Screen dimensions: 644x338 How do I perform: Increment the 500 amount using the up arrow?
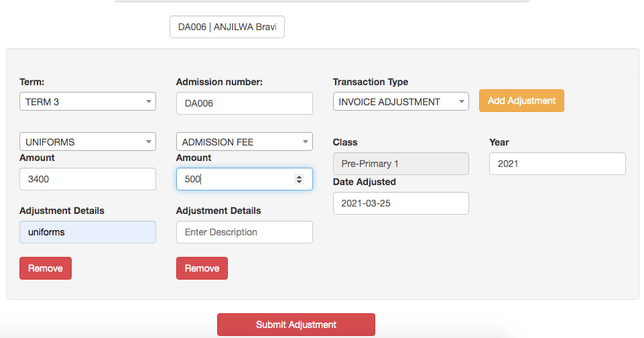pyautogui.click(x=299, y=176)
